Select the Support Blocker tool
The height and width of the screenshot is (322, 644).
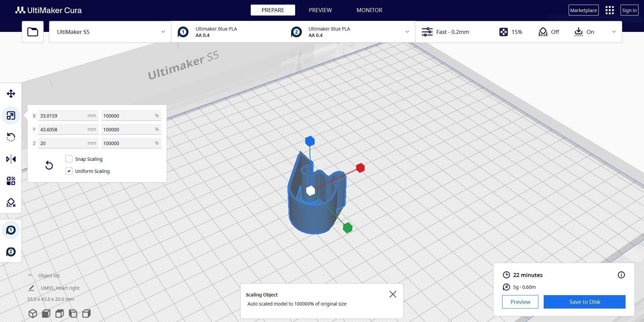click(11, 202)
